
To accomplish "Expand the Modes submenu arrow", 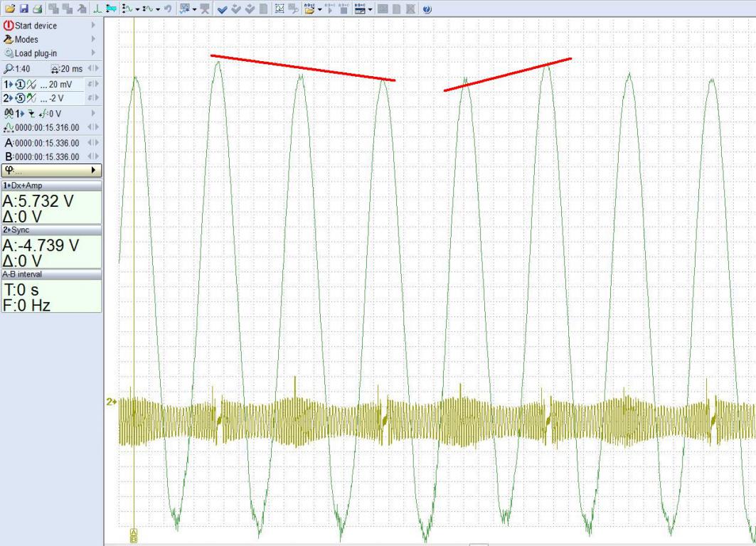I will (x=93, y=40).
